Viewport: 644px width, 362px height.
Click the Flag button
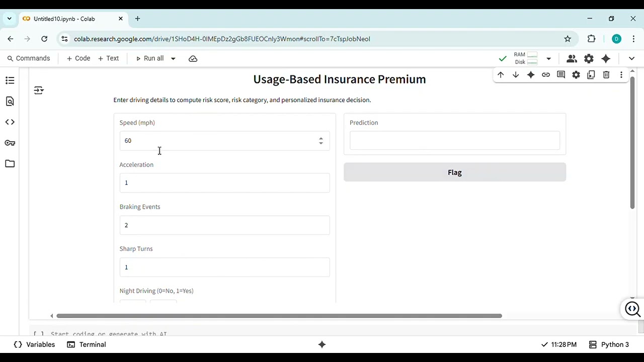point(455,172)
